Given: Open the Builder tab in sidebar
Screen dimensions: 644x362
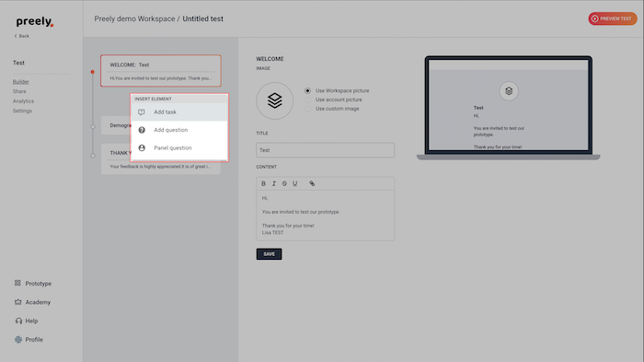Looking at the screenshot, I should (20, 82).
